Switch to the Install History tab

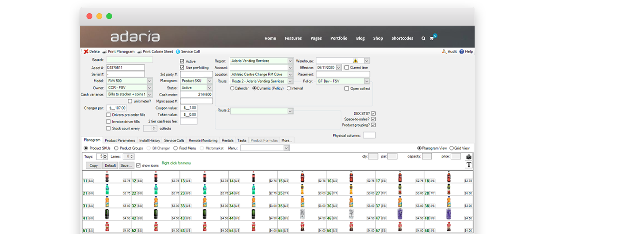pos(149,141)
